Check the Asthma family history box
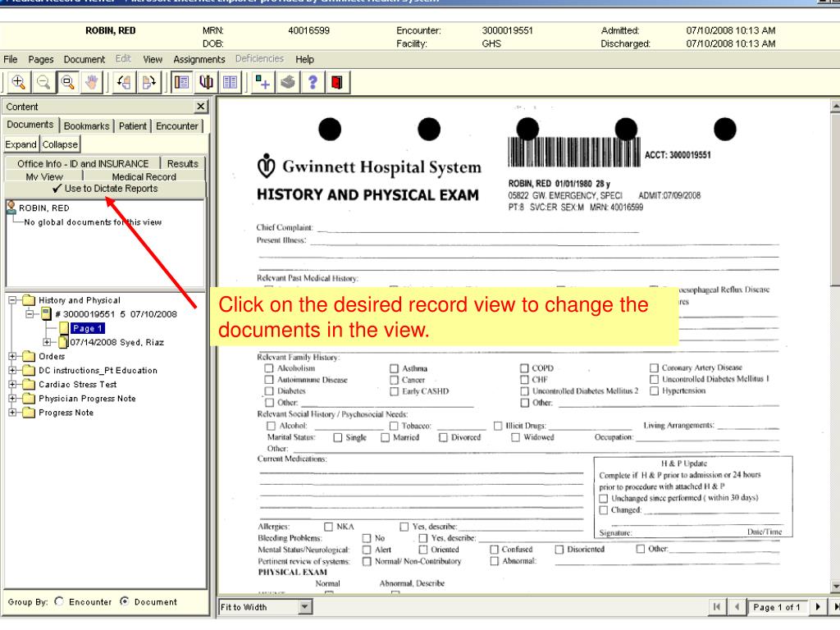This screenshot has width=840, height=630. [x=395, y=368]
